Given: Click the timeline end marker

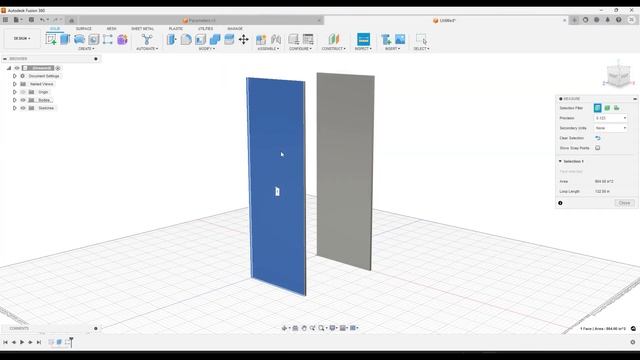Looking at the screenshot, I should [x=71, y=342].
